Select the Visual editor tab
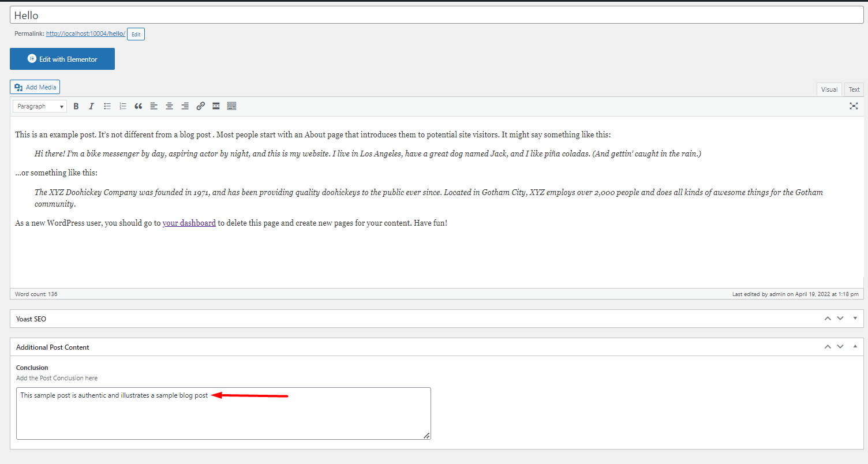This screenshot has width=868, height=464. click(829, 89)
